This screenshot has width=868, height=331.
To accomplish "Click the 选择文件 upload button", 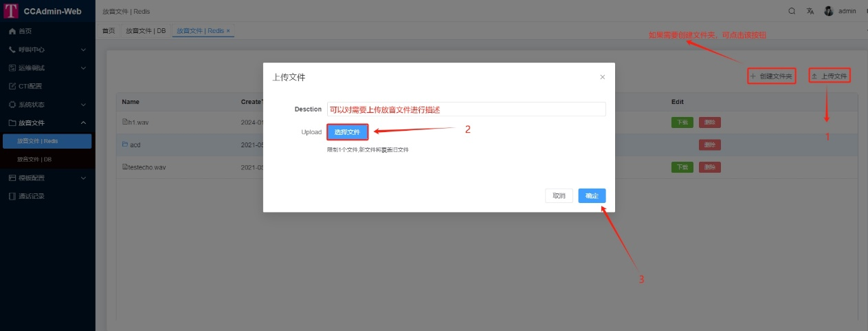I will 347,131.
